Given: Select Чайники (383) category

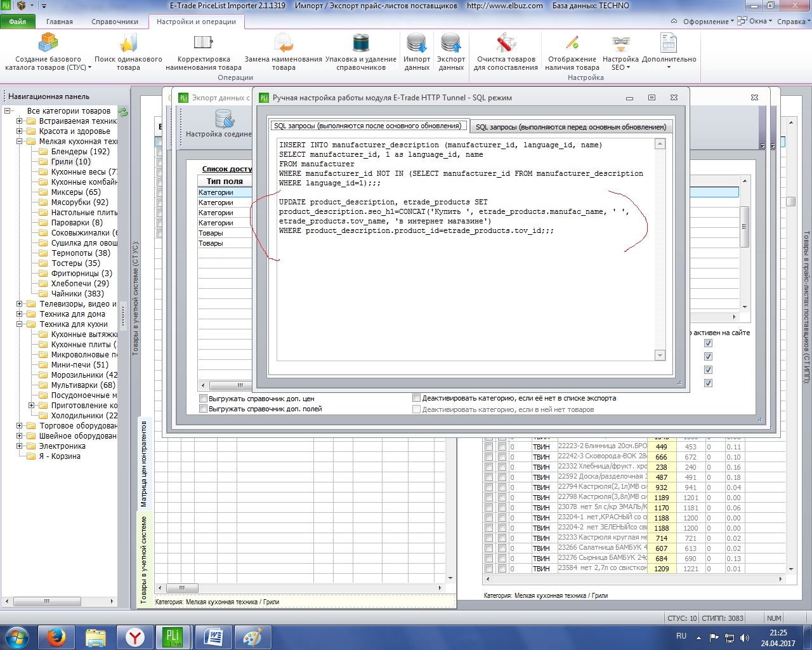Looking at the screenshot, I should tap(77, 294).
